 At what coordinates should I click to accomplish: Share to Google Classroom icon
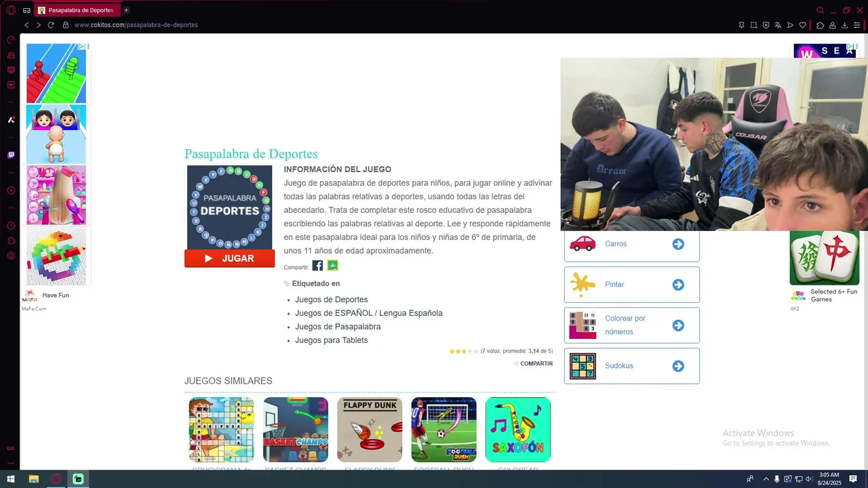pos(332,266)
